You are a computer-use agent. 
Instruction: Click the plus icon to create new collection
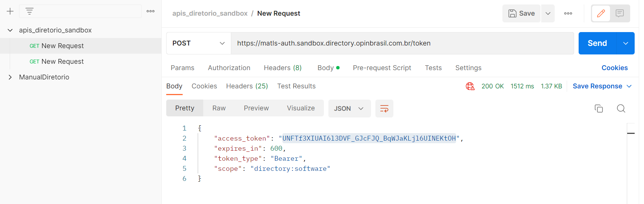pyautogui.click(x=10, y=11)
